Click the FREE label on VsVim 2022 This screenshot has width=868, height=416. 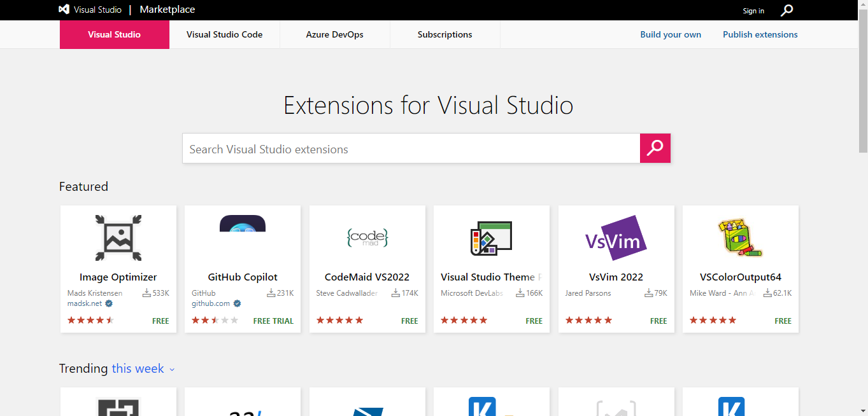coord(658,321)
